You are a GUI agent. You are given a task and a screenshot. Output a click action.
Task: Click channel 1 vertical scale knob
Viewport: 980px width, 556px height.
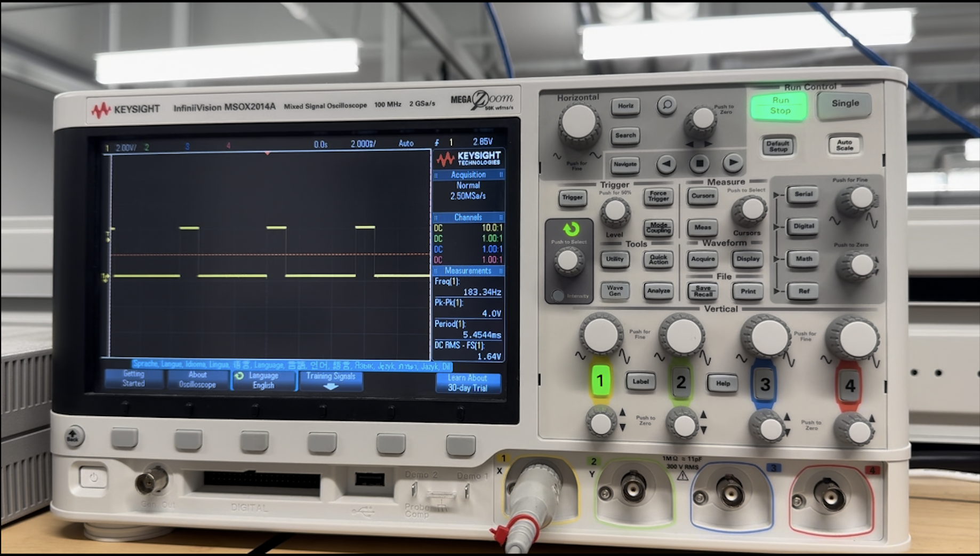[x=601, y=335]
